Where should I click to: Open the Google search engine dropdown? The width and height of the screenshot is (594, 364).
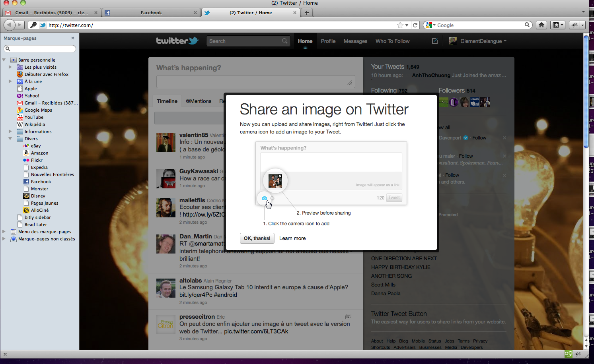430,25
